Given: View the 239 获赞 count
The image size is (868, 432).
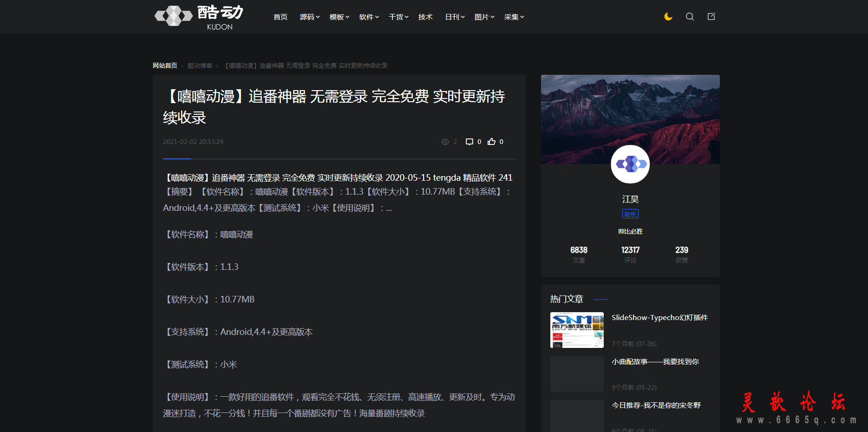Looking at the screenshot, I should (682, 255).
